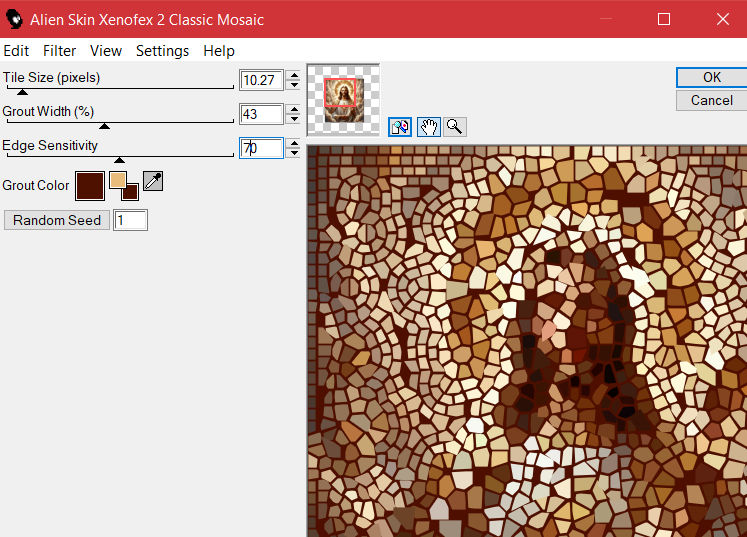Open the Help menu
The width and height of the screenshot is (747, 537).
[x=219, y=51]
